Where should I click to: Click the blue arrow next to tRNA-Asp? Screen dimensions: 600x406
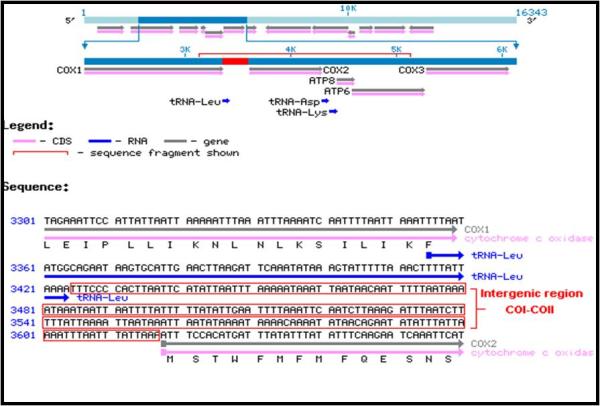[x=325, y=102]
